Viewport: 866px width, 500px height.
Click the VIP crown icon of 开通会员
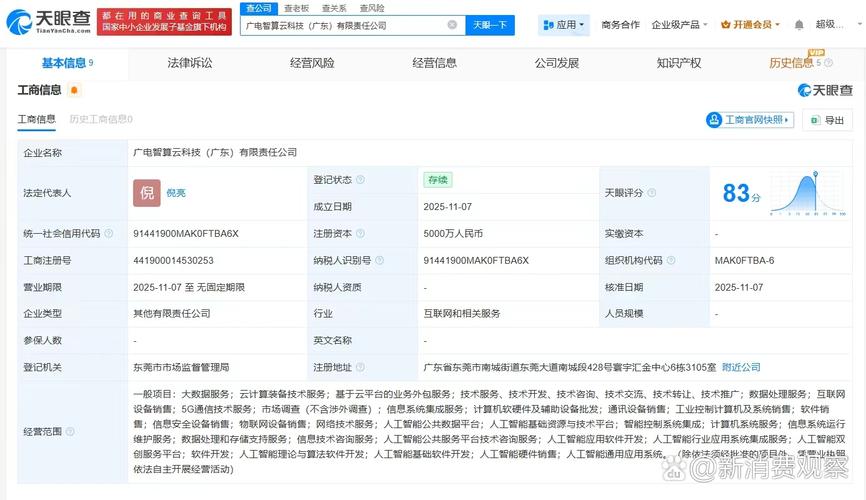pos(726,25)
